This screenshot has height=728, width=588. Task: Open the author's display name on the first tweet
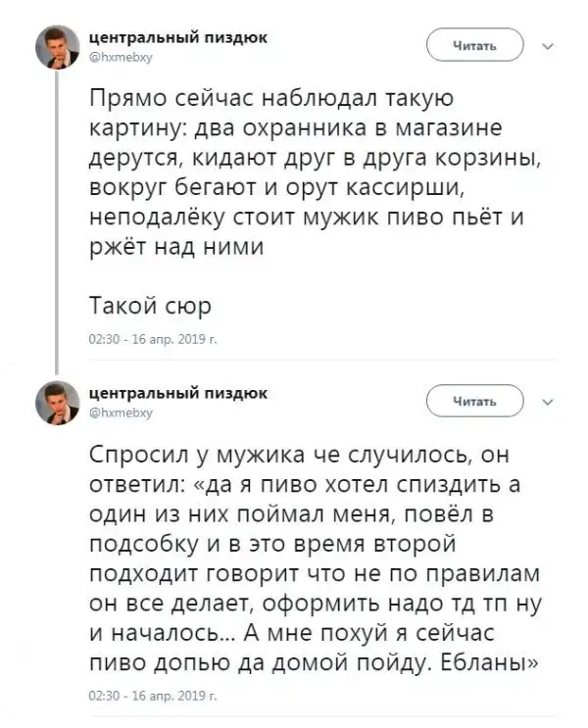177,36
